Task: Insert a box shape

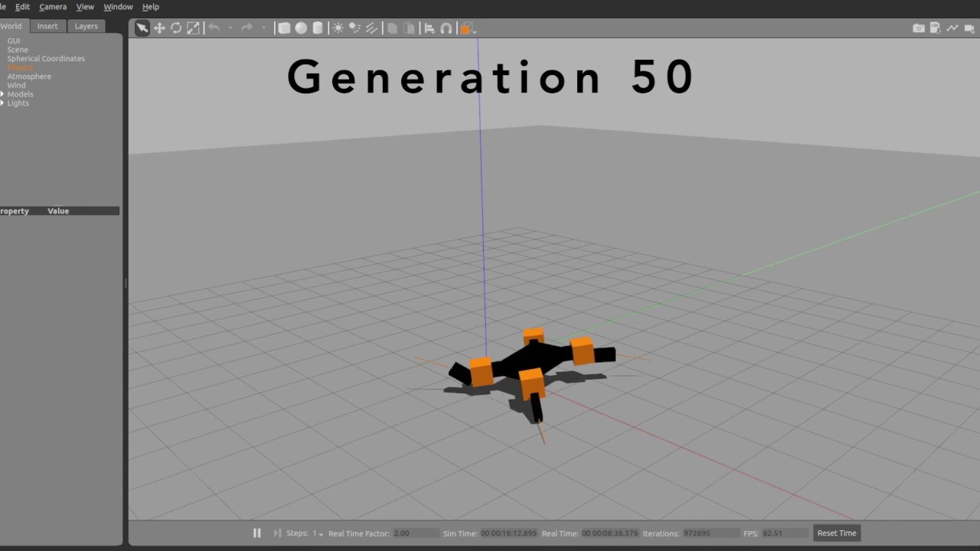Action: coord(284,28)
